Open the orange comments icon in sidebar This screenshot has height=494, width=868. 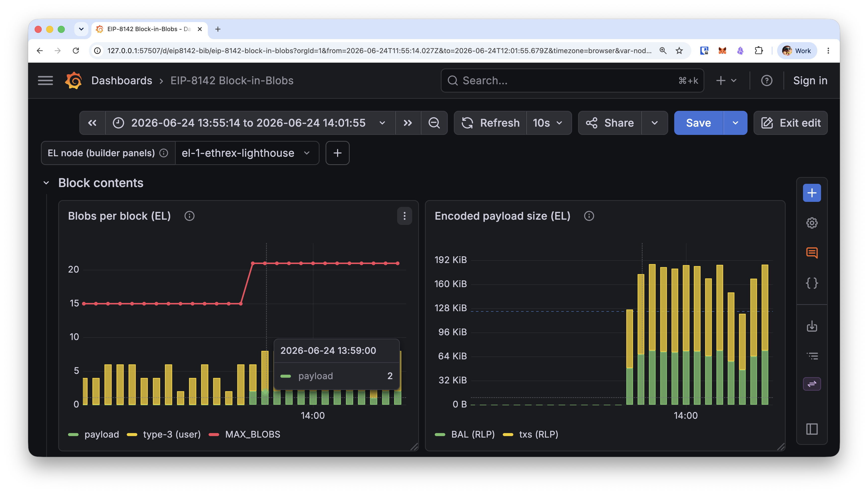pyautogui.click(x=812, y=253)
